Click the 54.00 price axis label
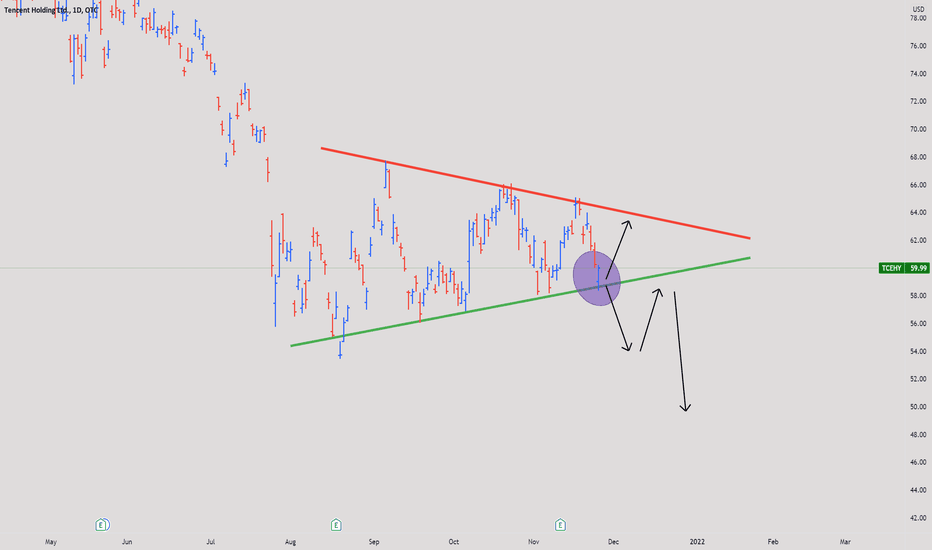 (x=918, y=351)
